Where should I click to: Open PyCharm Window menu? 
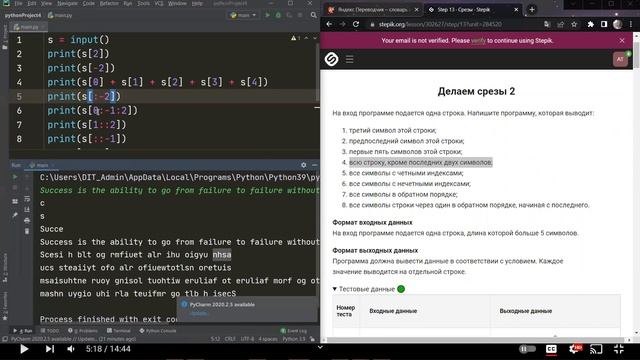[x=177, y=3]
